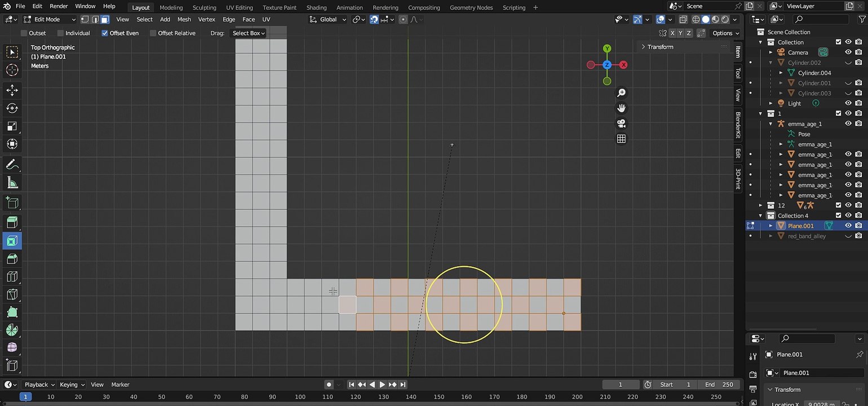
Task: Open the Options button in header
Action: pyautogui.click(x=724, y=33)
